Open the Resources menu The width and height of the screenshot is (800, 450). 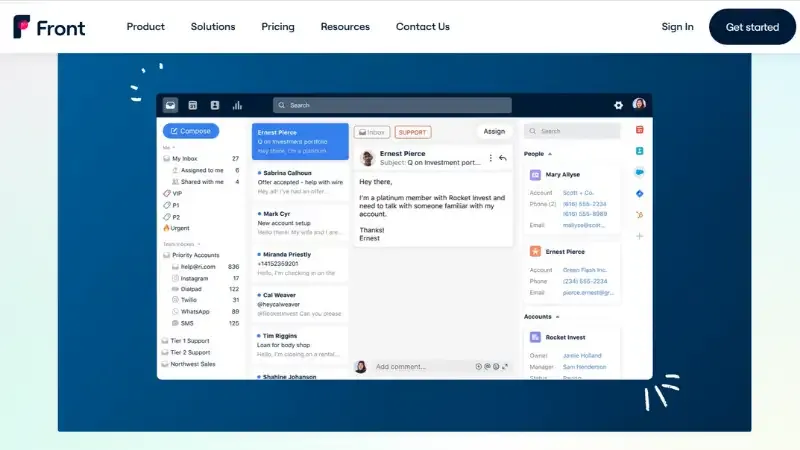[x=345, y=27]
